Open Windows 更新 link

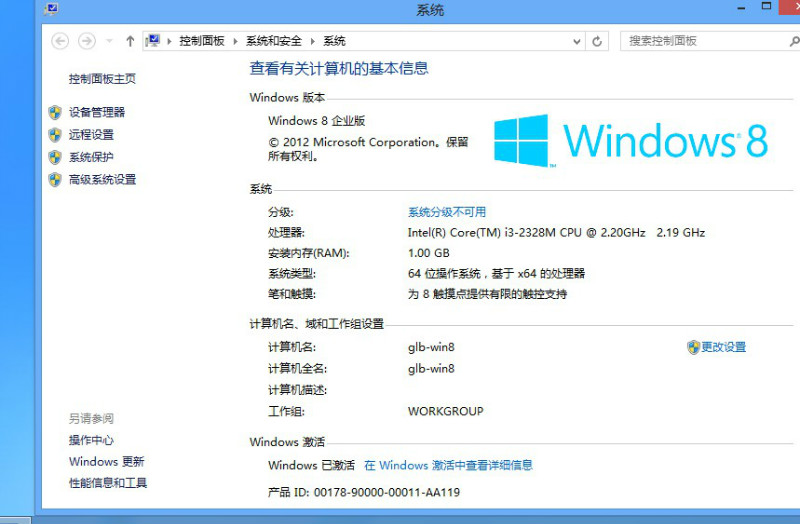[x=107, y=461]
